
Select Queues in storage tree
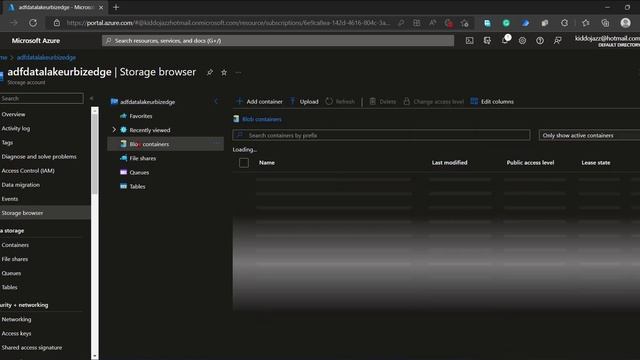pos(139,172)
